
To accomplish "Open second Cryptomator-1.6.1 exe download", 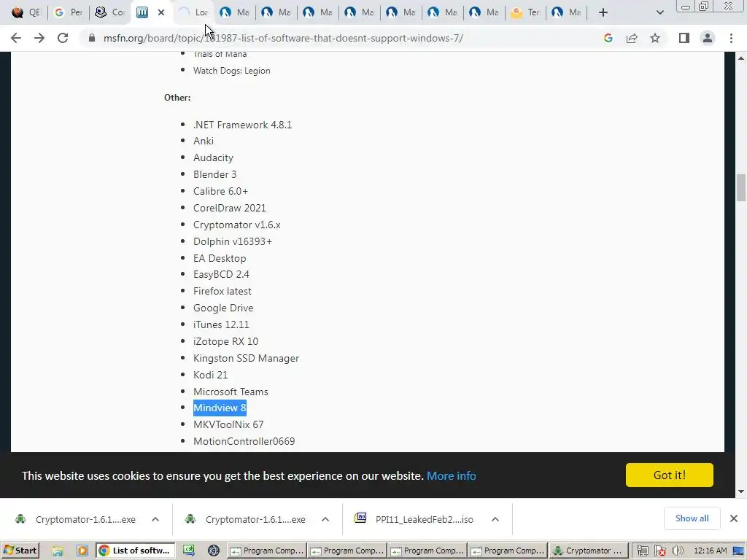I will coord(247,519).
